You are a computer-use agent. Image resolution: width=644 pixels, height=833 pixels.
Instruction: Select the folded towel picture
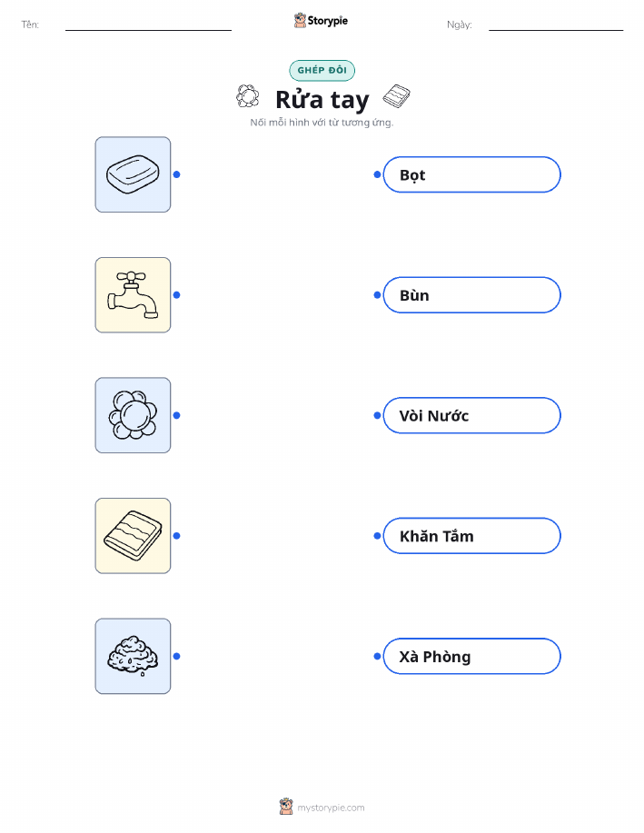(x=133, y=536)
